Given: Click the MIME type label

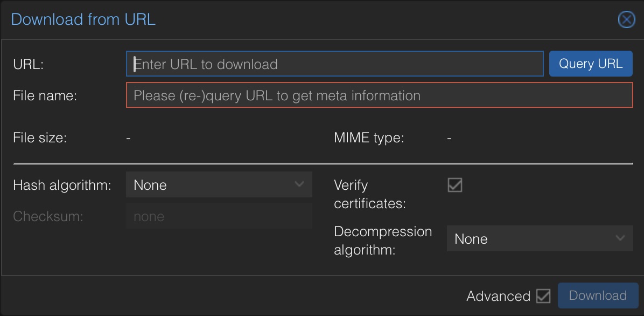Looking at the screenshot, I should point(369,138).
